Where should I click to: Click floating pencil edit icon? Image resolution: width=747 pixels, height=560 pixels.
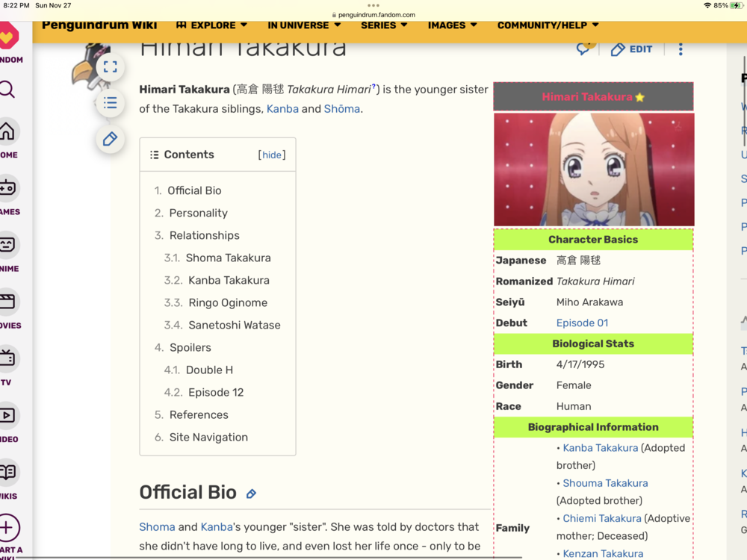110,139
